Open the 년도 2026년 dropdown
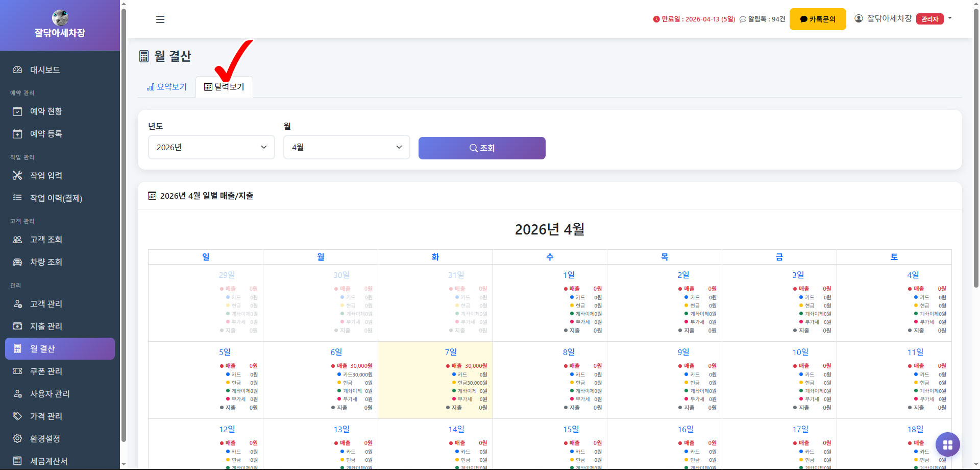This screenshot has height=470, width=980. pyautogui.click(x=211, y=147)
